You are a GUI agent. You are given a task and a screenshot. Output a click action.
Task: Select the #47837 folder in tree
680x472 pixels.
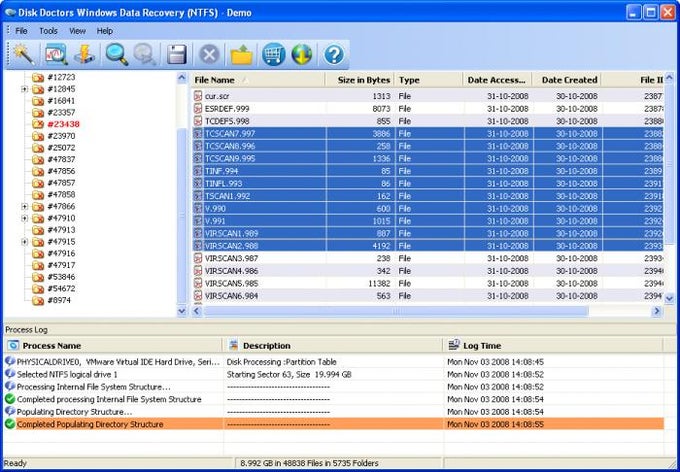pos(61,159)
